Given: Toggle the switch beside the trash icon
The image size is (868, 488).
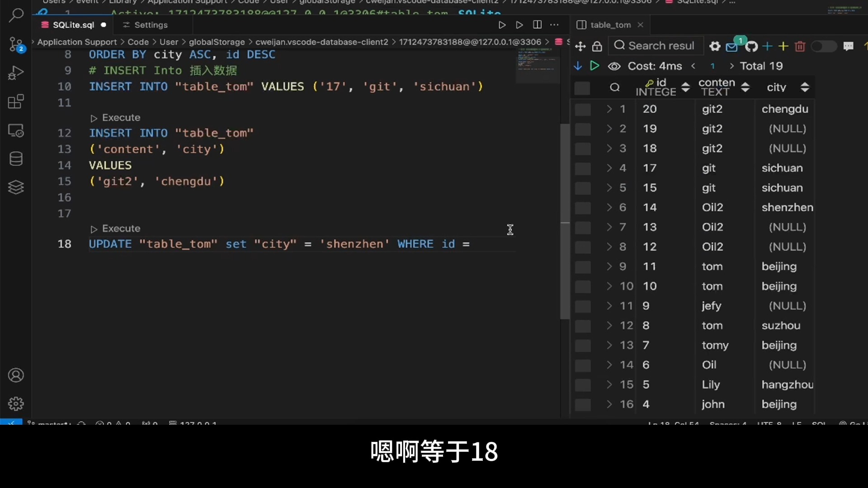Looking at the screenshot, I should coord(823,46).
